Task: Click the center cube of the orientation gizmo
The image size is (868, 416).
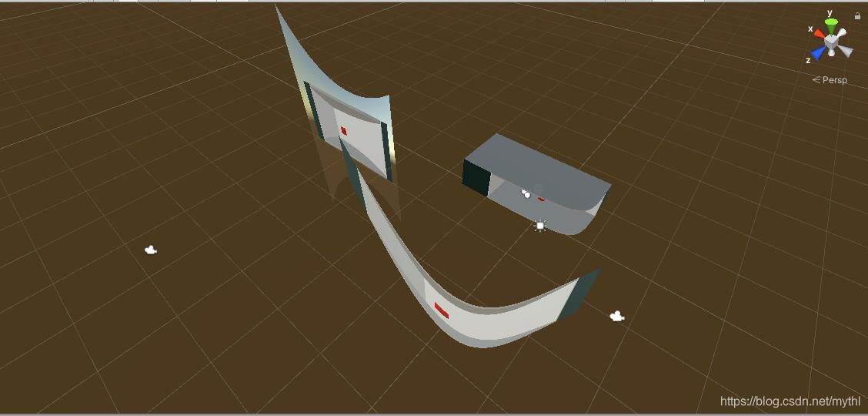Action: (x=831, y=41)
